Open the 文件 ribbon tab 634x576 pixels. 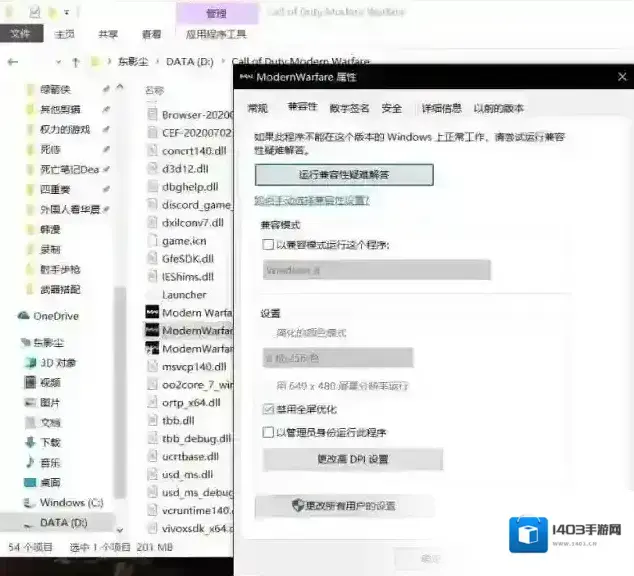pyautogui.click(x=21, y=34)
